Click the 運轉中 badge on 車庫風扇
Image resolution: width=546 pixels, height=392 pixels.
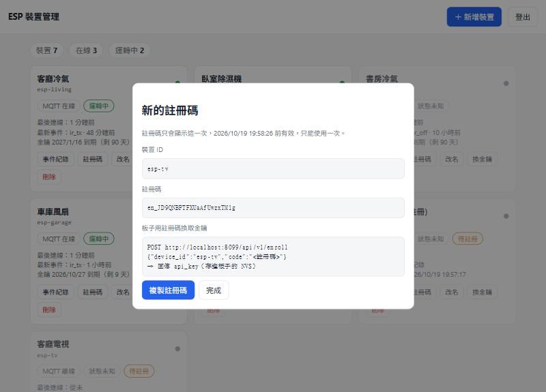pyautogui.click(x=99, y=239)
